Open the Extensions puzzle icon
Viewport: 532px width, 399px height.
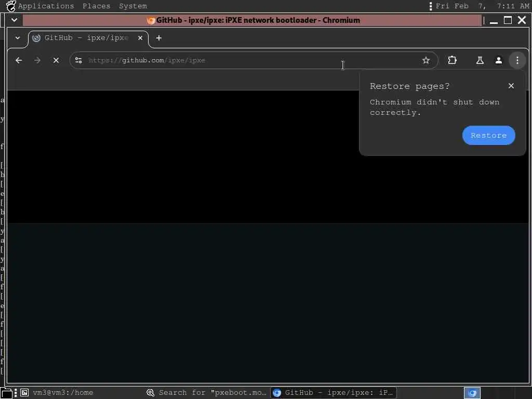(x=452, y=60)
